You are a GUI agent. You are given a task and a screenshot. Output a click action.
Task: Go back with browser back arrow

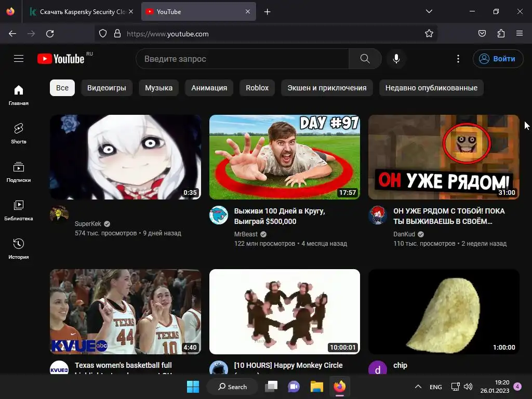click(x=12, y=34)
